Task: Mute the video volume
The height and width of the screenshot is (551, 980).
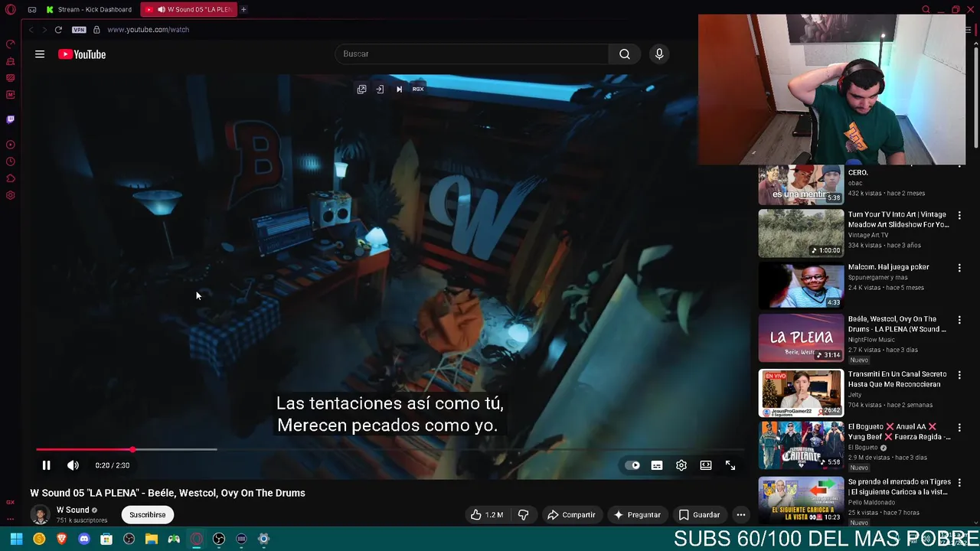Action: click(73, 465)
